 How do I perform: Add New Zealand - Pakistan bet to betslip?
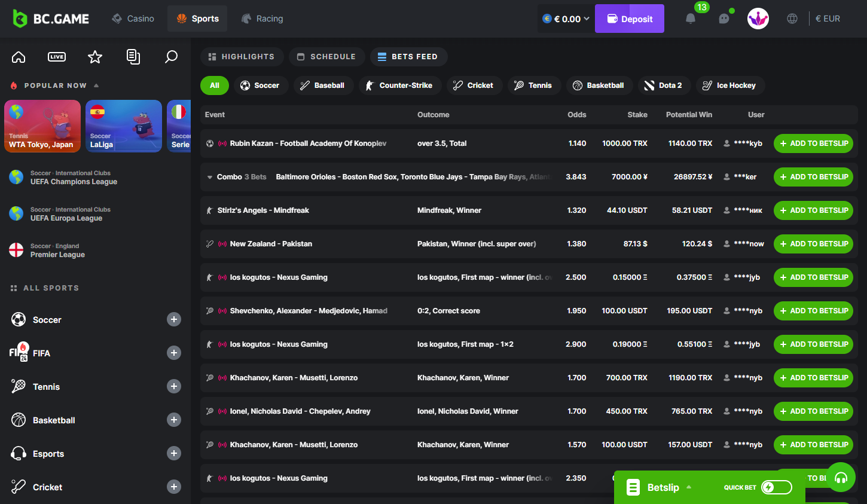[813, 244]
